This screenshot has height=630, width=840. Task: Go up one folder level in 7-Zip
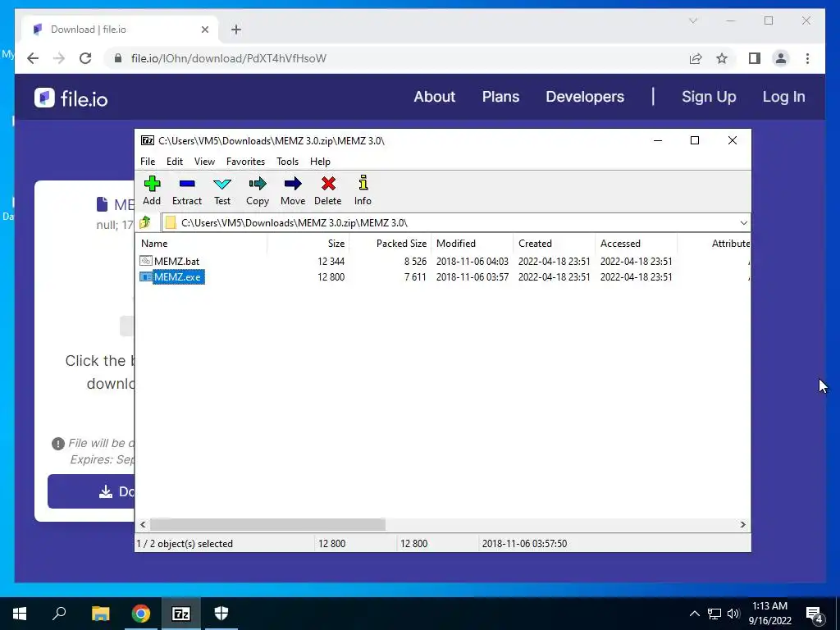tap(145, 222)
